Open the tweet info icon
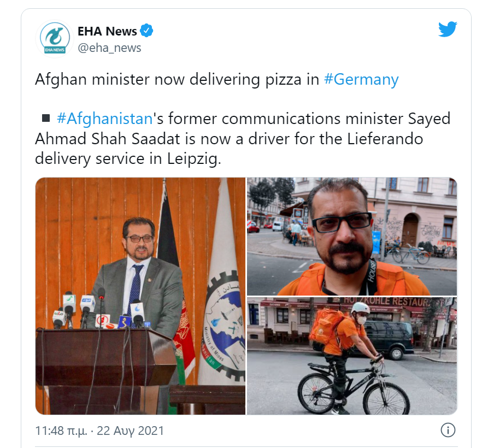482x448 pixels. [x=448, y=430]
